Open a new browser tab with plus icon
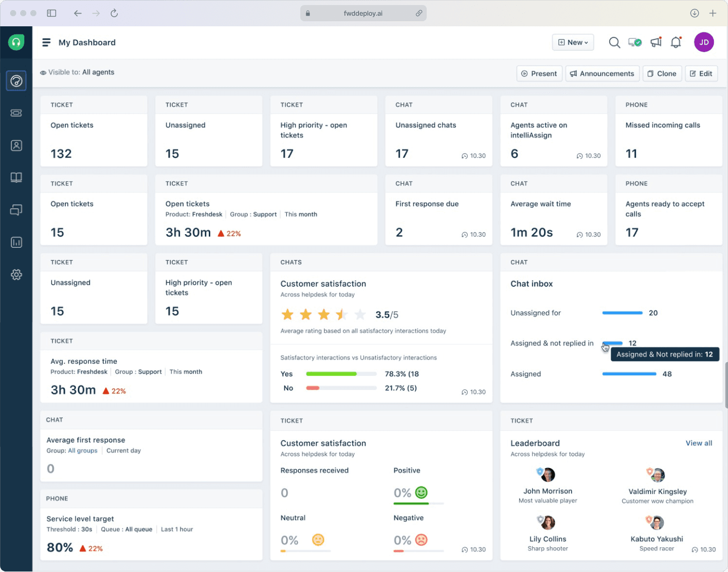This screenshot has height=572, width=728. pyautogui.click(x=713, y=13)
